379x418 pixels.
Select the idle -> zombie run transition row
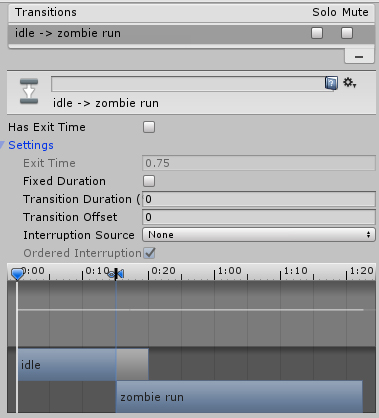click(x=191, y=33)
